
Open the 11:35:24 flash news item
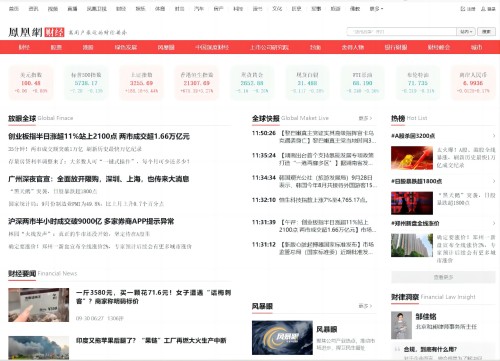click(x=314, y=159)
